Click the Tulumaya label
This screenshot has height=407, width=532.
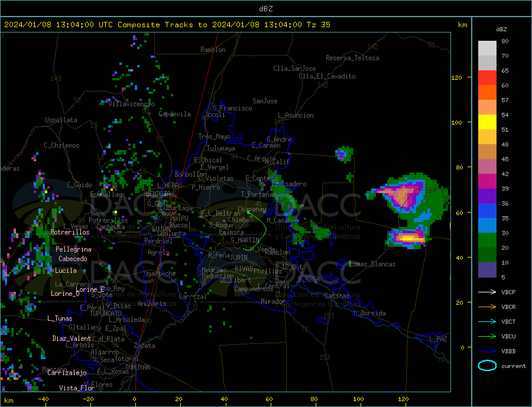click(x=221, y=148)
